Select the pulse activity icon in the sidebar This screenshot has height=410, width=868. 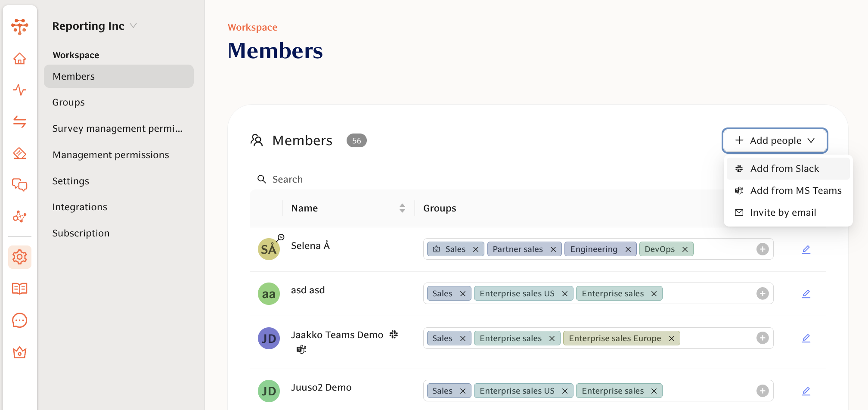[20, 90]
